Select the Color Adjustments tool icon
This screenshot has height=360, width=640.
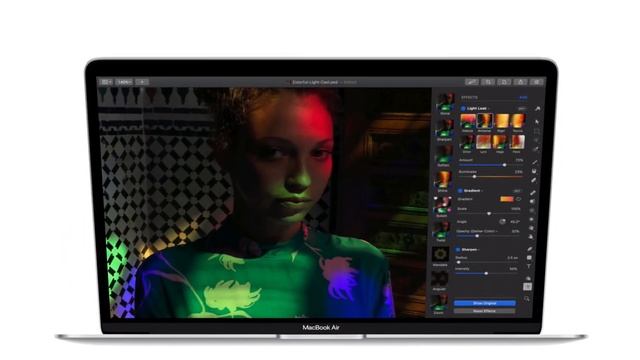click(528, 278)
